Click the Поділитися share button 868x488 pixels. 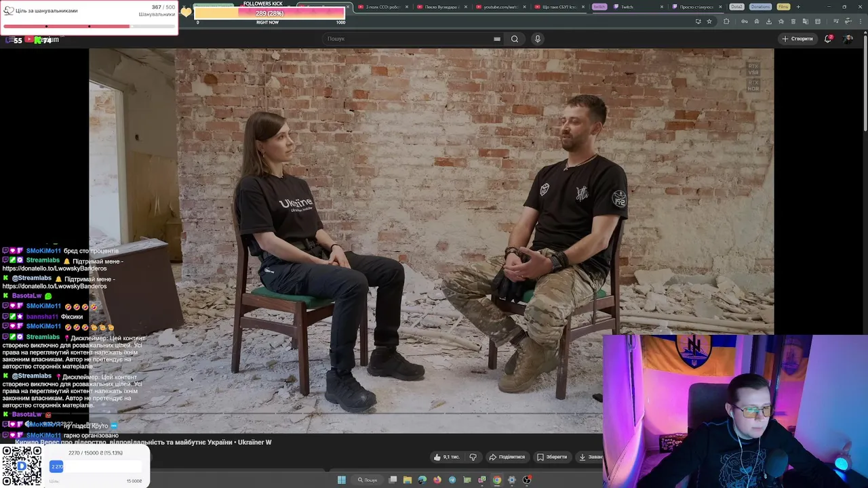click(x=507, y=457)
